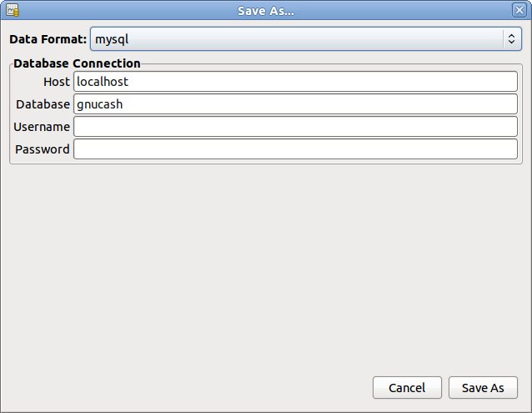This screenshot has width=532, height=413.
Task: Close the Save As dialog window
Action: pyautogui.click(x=518, y=10)
